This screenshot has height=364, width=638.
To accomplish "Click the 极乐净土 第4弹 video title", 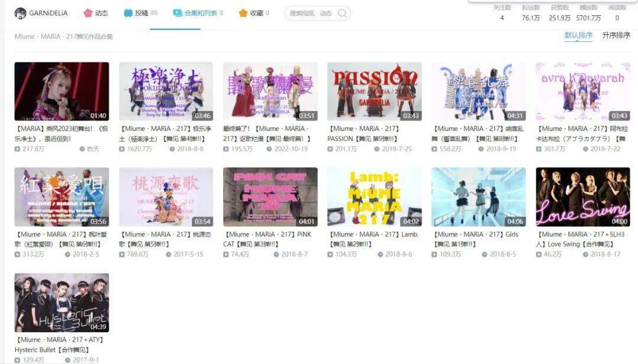I will 165,134.
